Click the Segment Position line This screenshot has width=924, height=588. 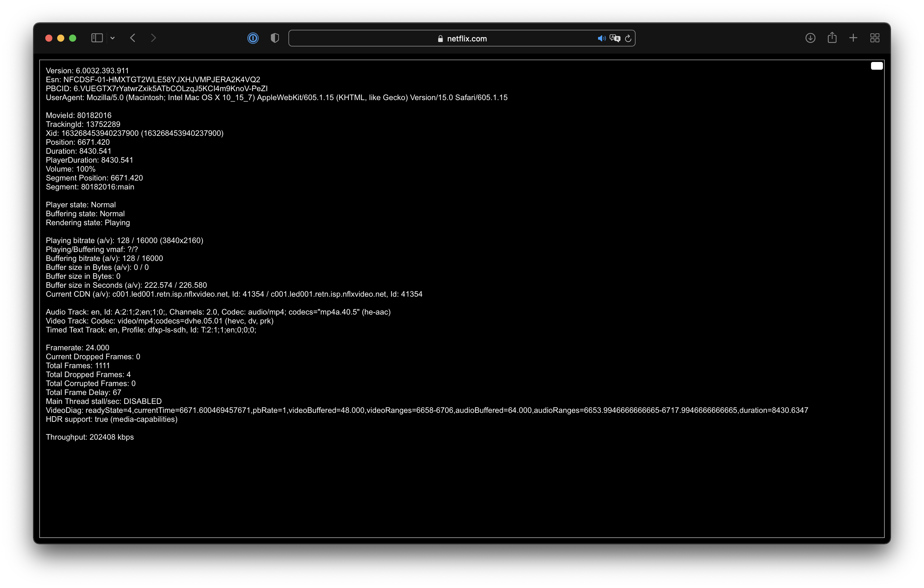point(94,178)
